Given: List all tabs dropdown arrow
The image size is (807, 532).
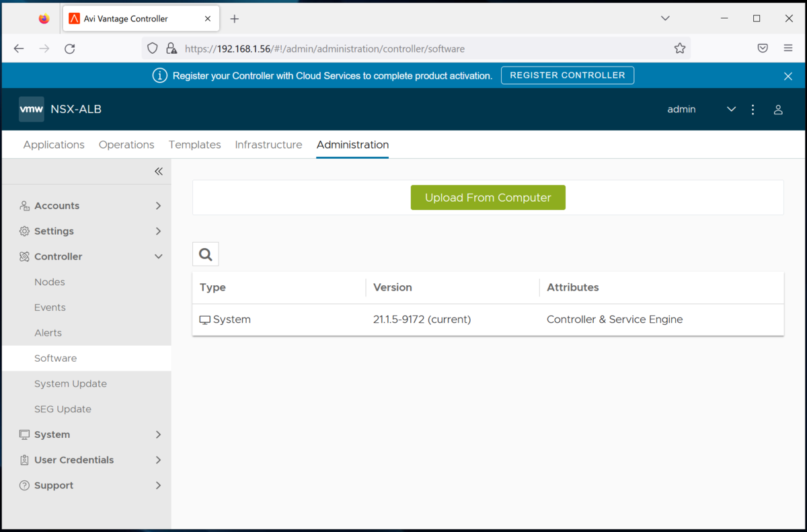Looking at the screenshot, I should tap(665, 19).
